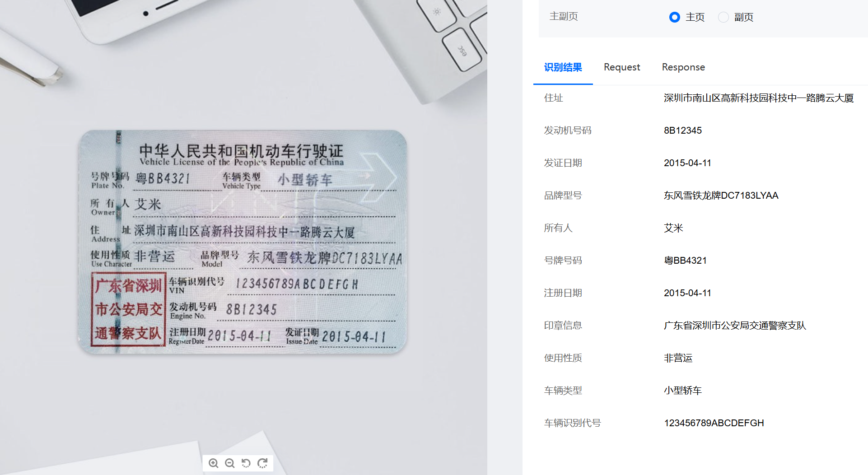Click the 主副页 label
This screenshot has height=475, width=868.
564,16
